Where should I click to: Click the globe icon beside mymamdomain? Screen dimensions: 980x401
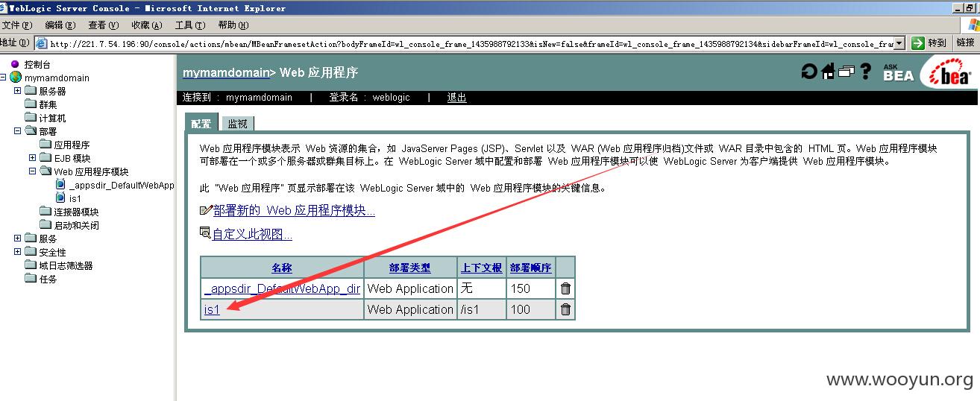16,78
